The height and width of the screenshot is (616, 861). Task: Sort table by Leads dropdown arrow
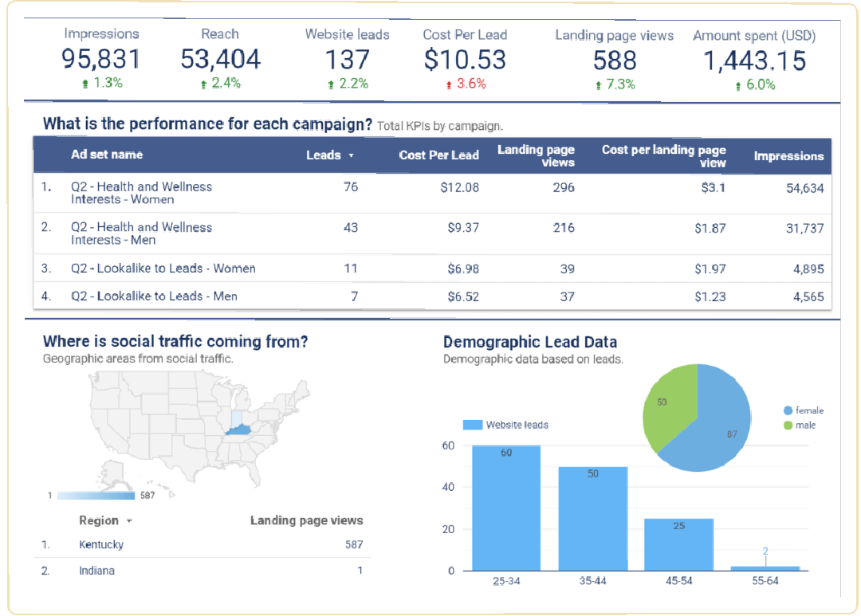(x=351, y=156)
